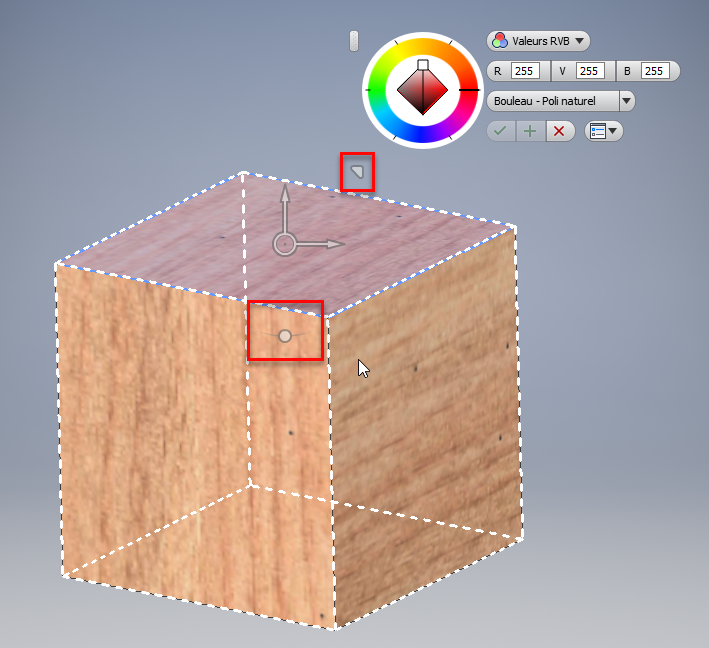
Task: Click the V value field
Action: click(590, 71)
